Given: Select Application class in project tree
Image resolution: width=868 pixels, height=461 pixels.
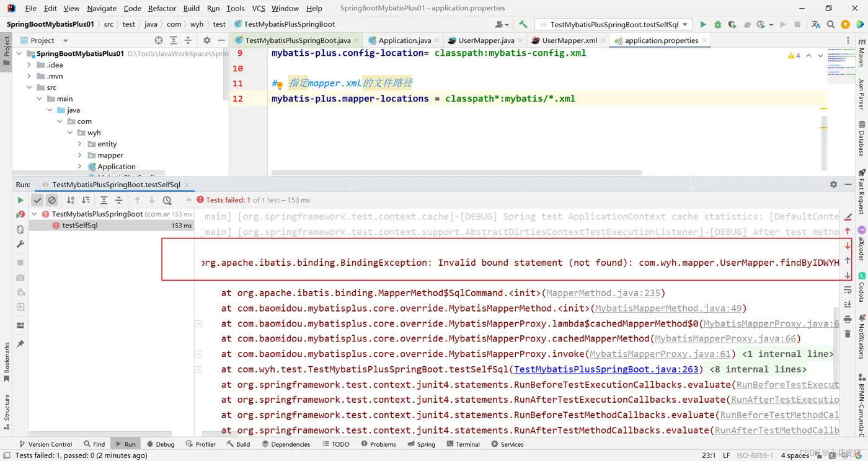Looking at the screenshot, I should 117,167.
